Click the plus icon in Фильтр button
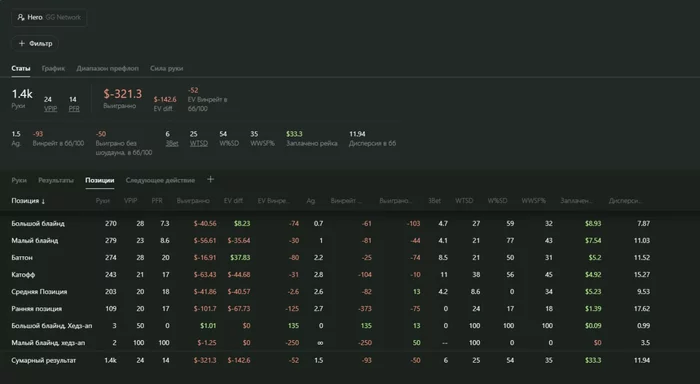This screenshot has height=384, width=700. coord(21,43)
